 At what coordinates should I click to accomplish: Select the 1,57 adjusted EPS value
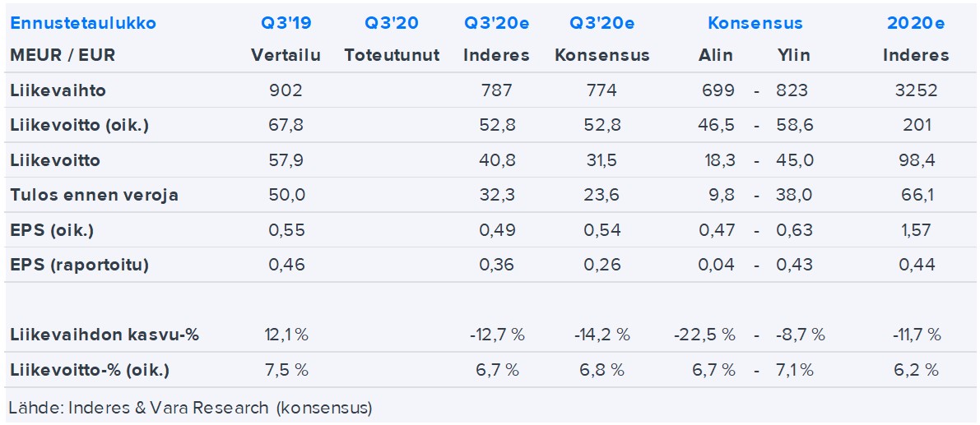(x=915, y=230)
